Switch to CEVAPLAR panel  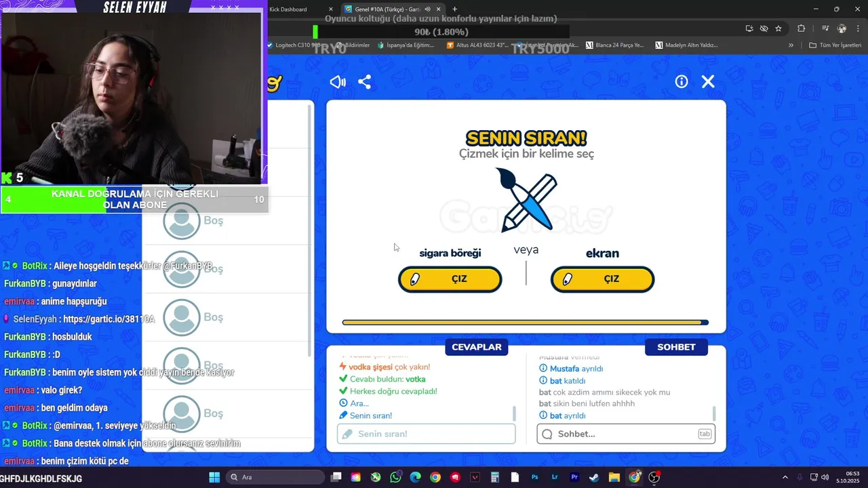tap(477, 347)
